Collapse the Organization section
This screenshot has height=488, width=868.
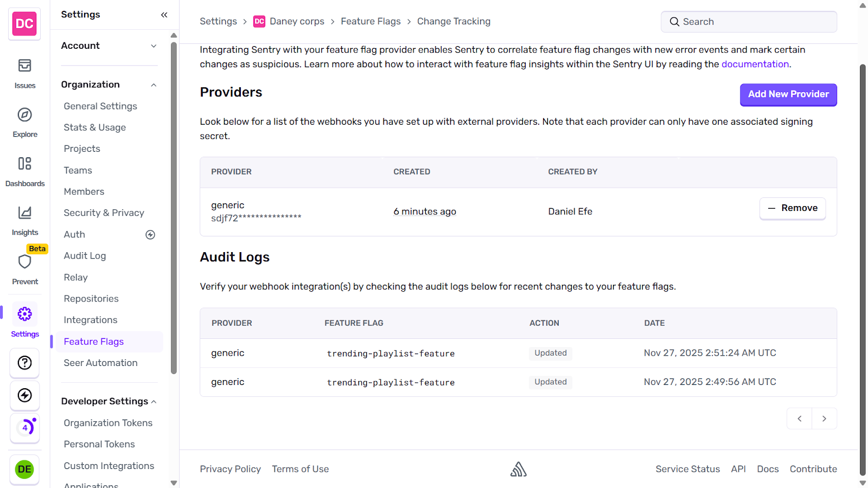click(x=154, y=85)
